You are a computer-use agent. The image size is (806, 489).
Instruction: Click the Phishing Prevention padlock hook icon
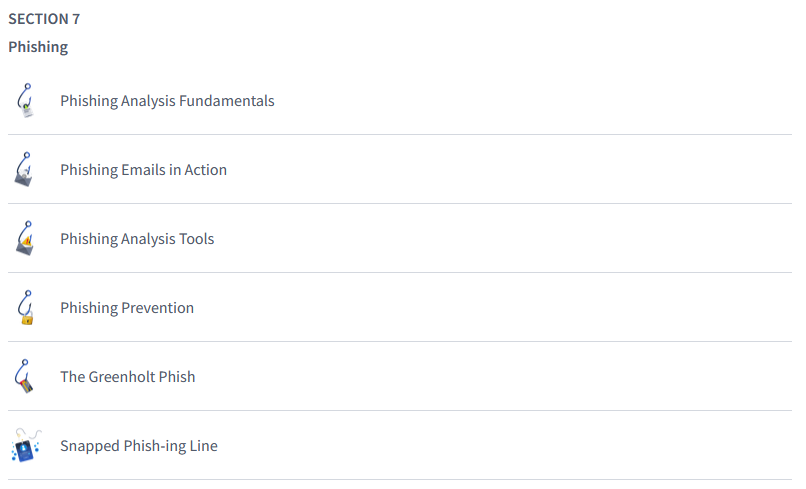click(x=26, y=308)
